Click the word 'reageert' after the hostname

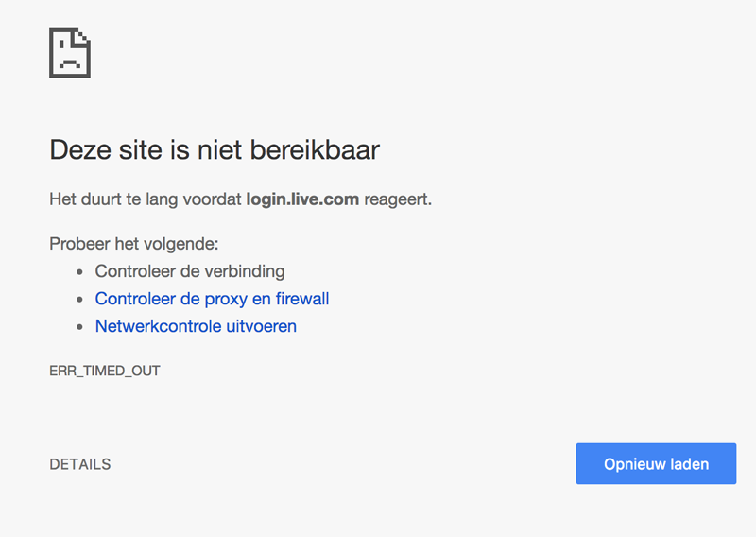(x=397, y=199)
